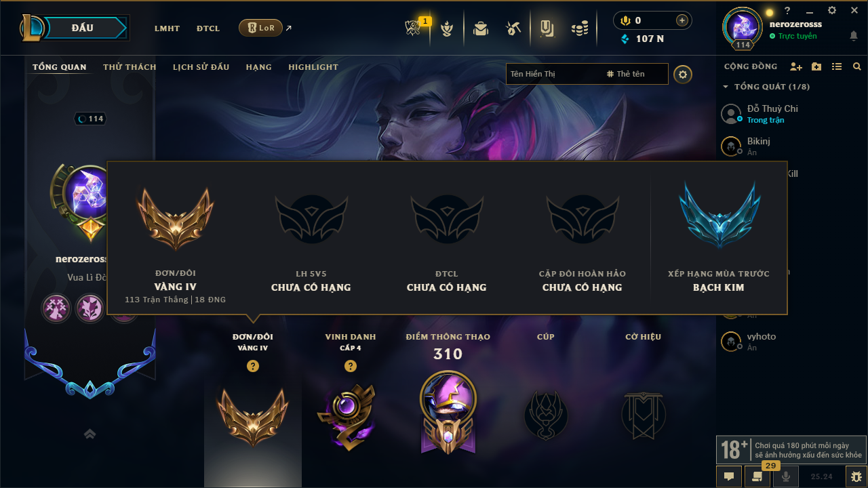Image resolution: width=868 pixels, height=488 pixels.
Task: Open the Store coins icon
Action: coord(579,28)
